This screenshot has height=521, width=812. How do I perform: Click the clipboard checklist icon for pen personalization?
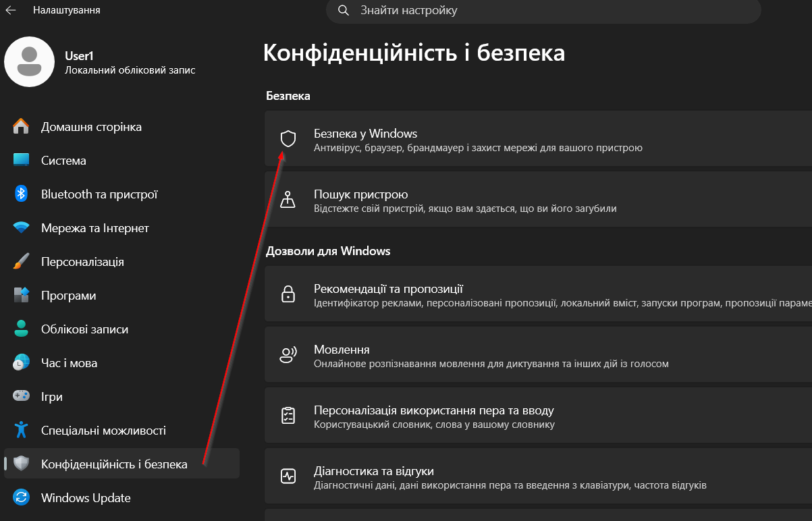click(288, 415)
